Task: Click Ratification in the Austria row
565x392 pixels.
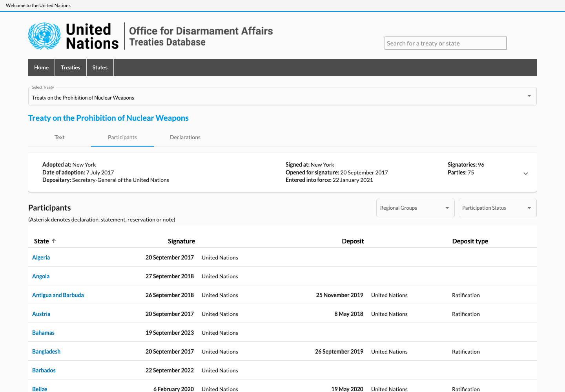Action: click(466, 314)
